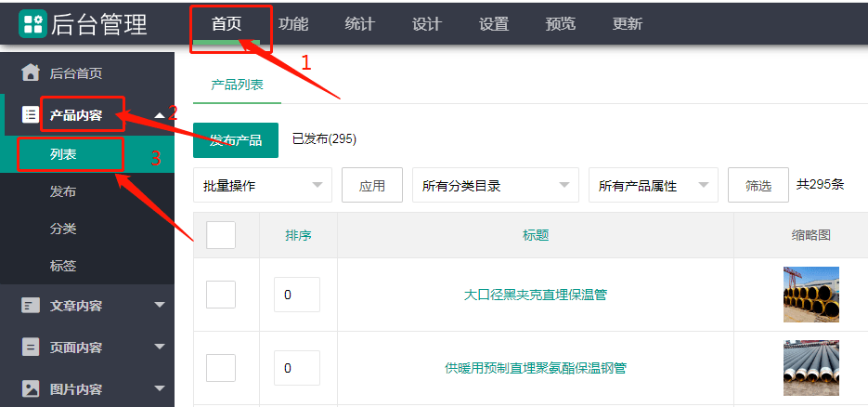
Task: Check the box for 大口径黑夹克直埋保温管 row
Action: click(221, 295)
